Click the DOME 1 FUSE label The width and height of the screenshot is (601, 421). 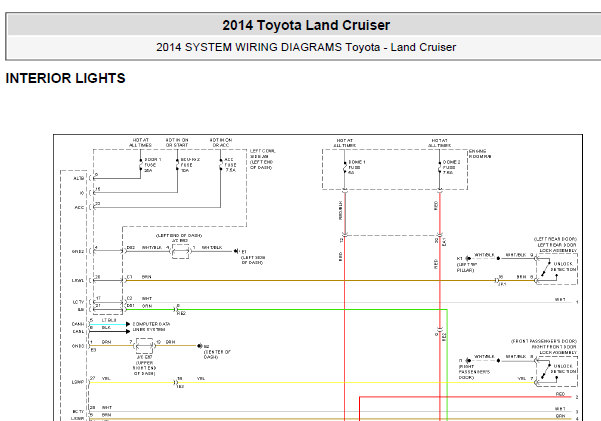pyautogui.click(x=356, y=167)
